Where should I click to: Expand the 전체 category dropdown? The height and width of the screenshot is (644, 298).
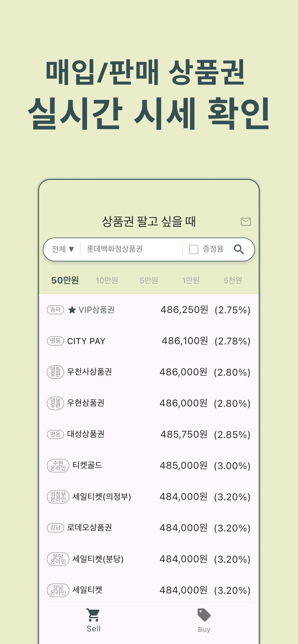(x=63, y=249)
